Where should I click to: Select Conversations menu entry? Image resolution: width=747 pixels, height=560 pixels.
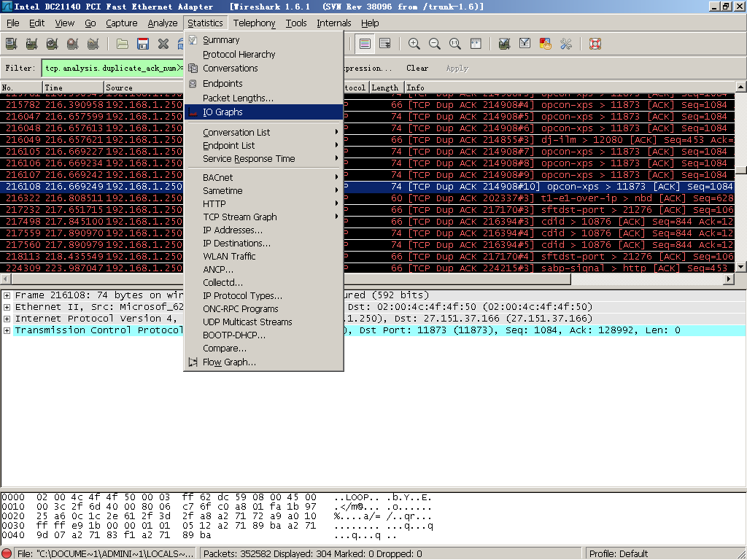click(263, 68)
